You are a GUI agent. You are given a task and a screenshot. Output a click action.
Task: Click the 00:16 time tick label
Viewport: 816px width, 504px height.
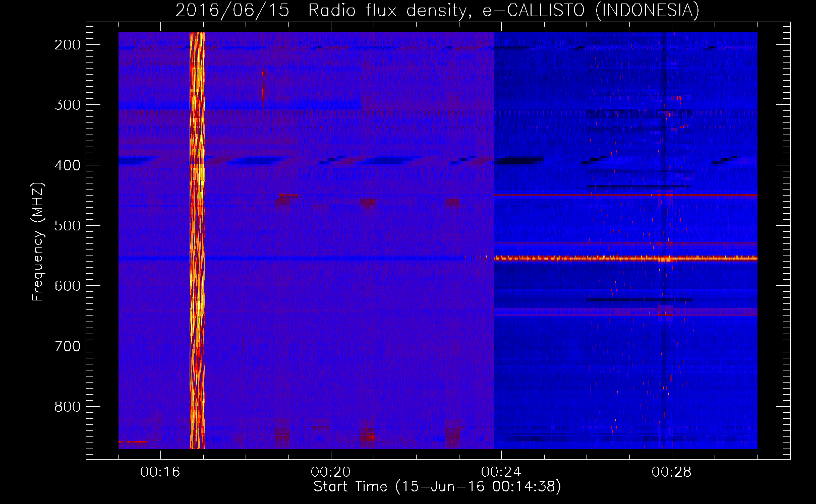(x=160, y=472)
